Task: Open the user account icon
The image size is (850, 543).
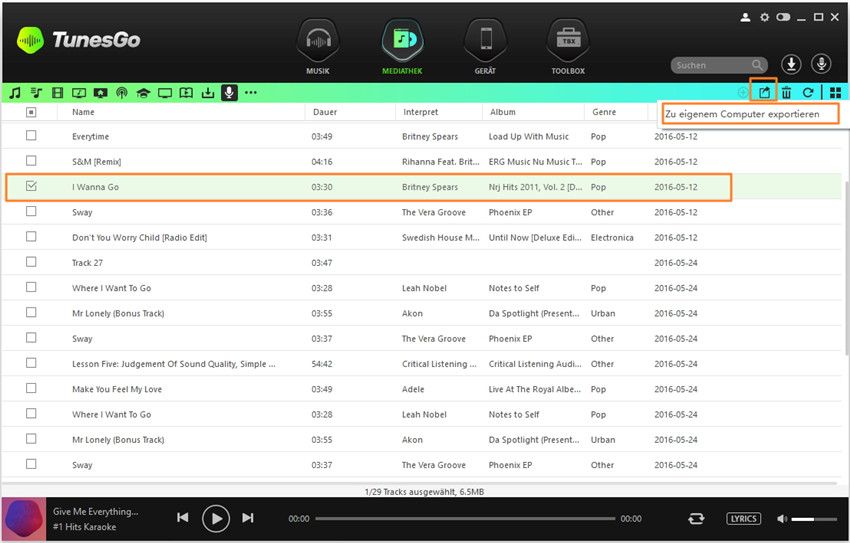Action: 745,17
